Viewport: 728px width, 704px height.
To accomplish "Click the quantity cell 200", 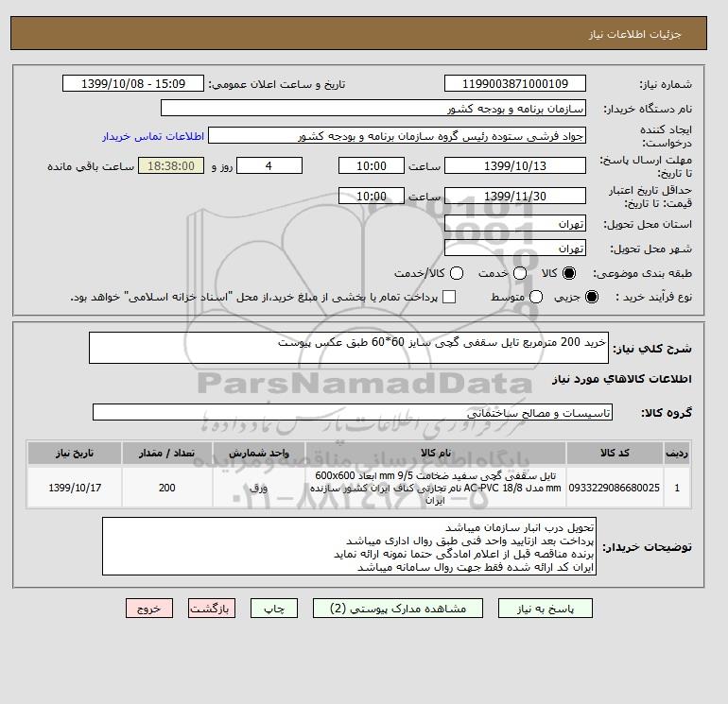I will (167, 488).
